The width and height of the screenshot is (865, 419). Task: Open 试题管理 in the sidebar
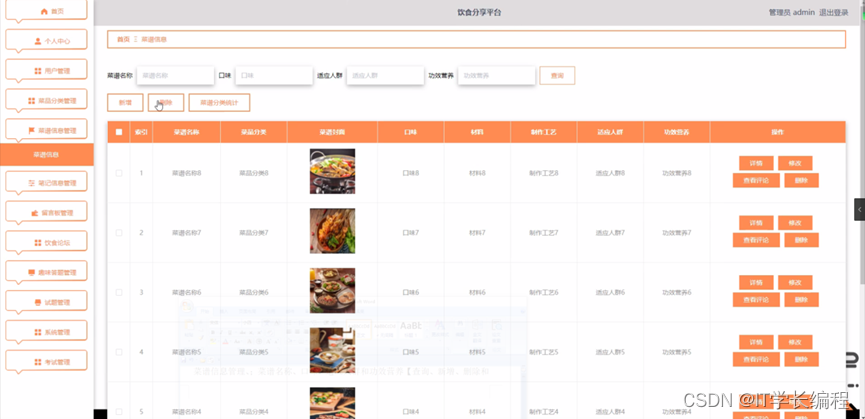46,302
